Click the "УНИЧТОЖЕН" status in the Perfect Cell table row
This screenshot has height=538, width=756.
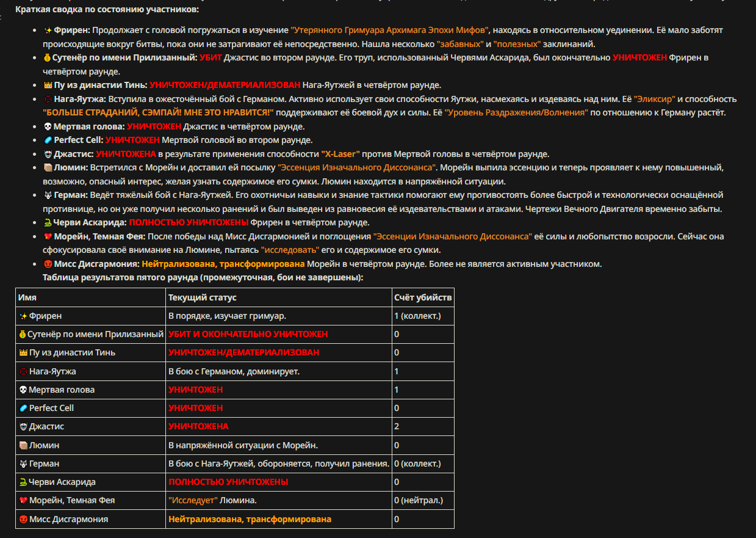[x=196, y=408]
